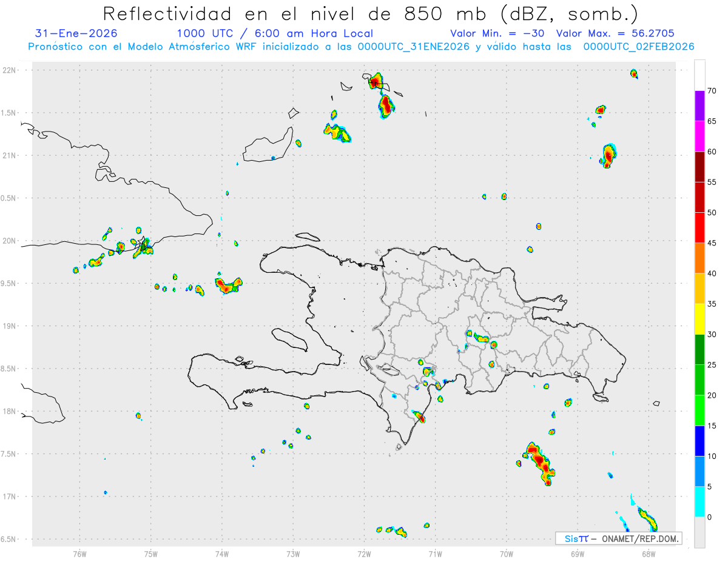Click the gold 35–40 dBZ colorbar segment
The width and height of the screenshot is (728, 562).
click(699, 289)
